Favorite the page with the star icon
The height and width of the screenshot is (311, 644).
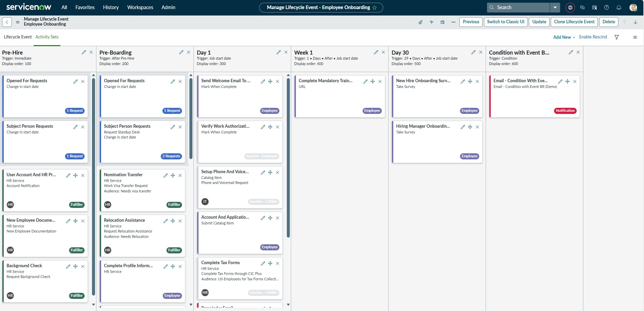[x=374, y=8]
